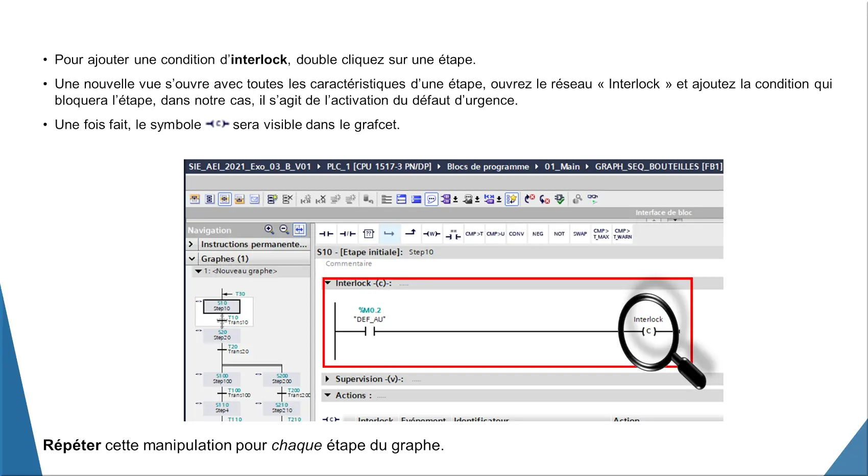
Task: Collapse the Graphes (1) section
Action: tap(191, 259)
